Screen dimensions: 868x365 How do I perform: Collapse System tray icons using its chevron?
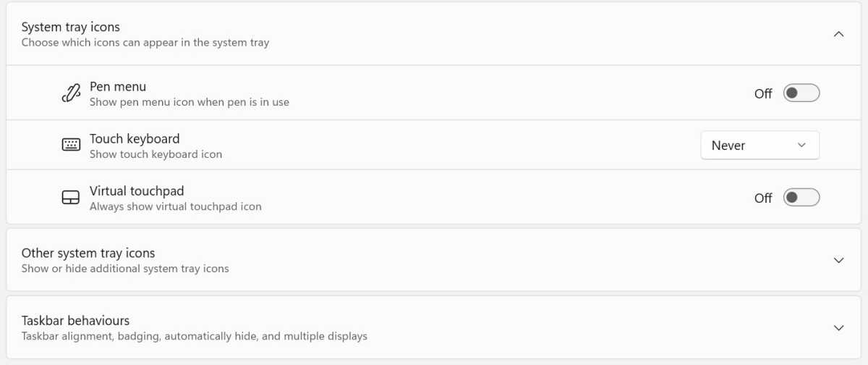tap(839, 34)
